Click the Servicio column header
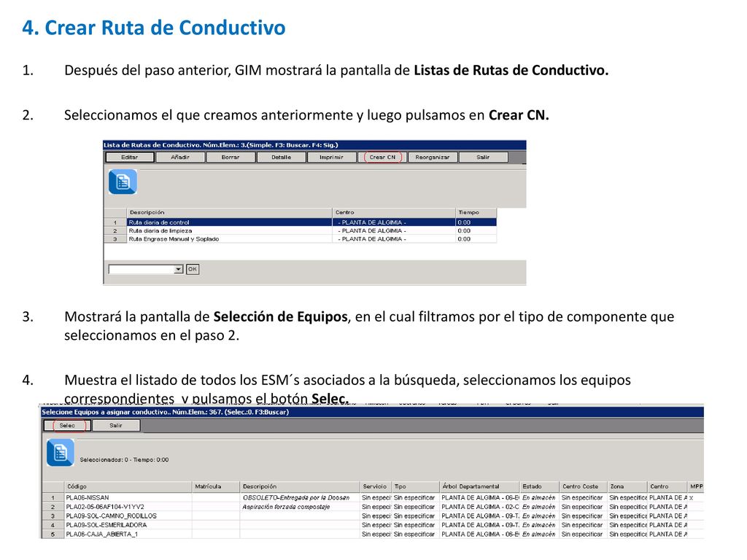 tap(376, 486)
